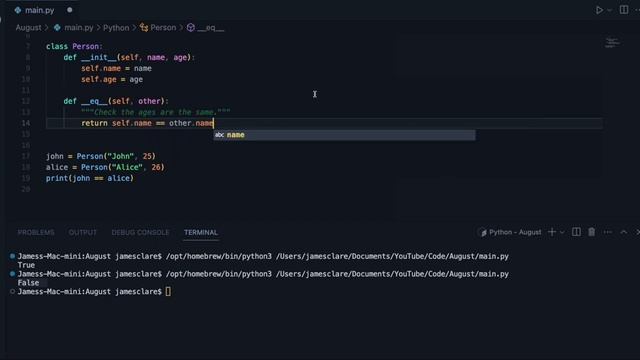Click Person class symbol icon in breadcrumb
The image size is (640, 360).
[144, 27]
